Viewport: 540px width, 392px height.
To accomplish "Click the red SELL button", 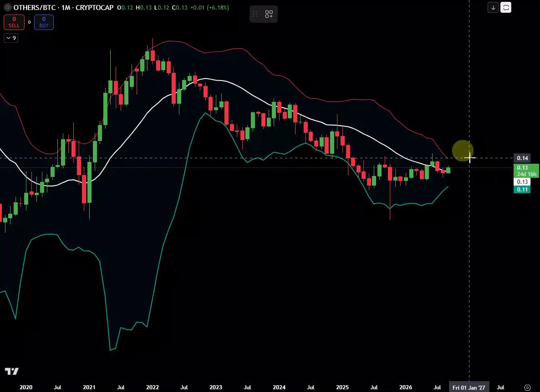I will point(14,22).
